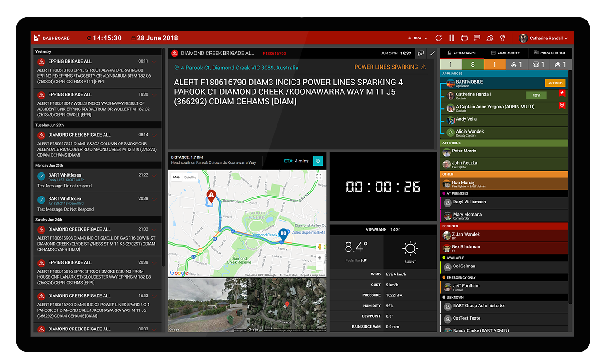The width and height of the screenshot is (603, 364).
Task: Open the members group icon in header
Action: click(x=490, y=39)
